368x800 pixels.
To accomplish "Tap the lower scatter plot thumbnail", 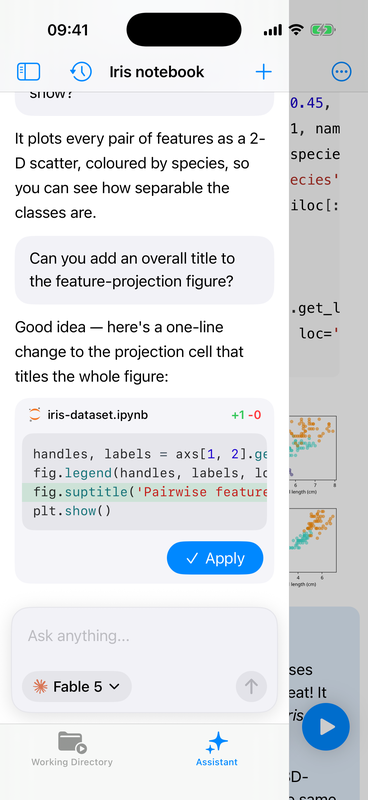I will pos(313,542).
